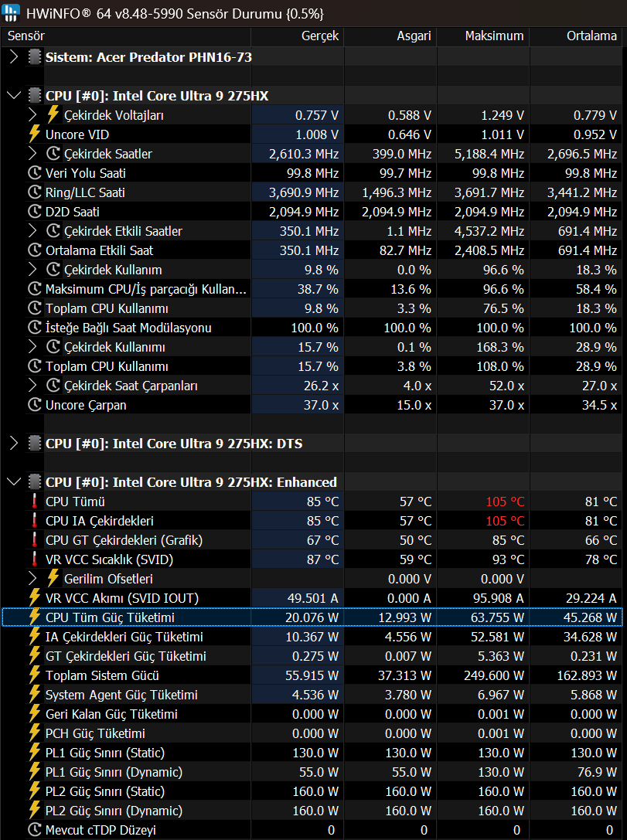The image size is (627, 840).
Task: Expand the Çekirdek Voltajları sub-items
Action: tap(32, 115)
